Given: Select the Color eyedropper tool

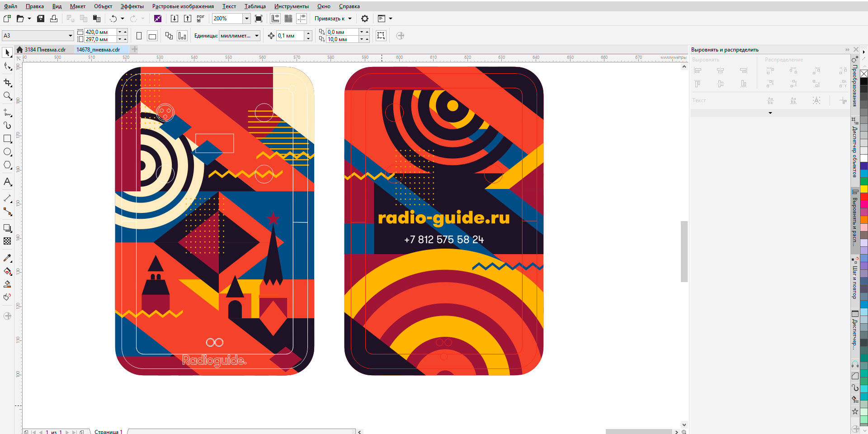Looking at the screenshot, I should [x=7, y=258].
